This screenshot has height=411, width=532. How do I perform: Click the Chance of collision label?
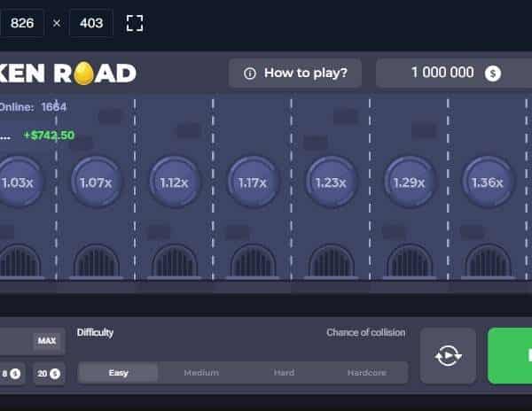pos(365,332)
